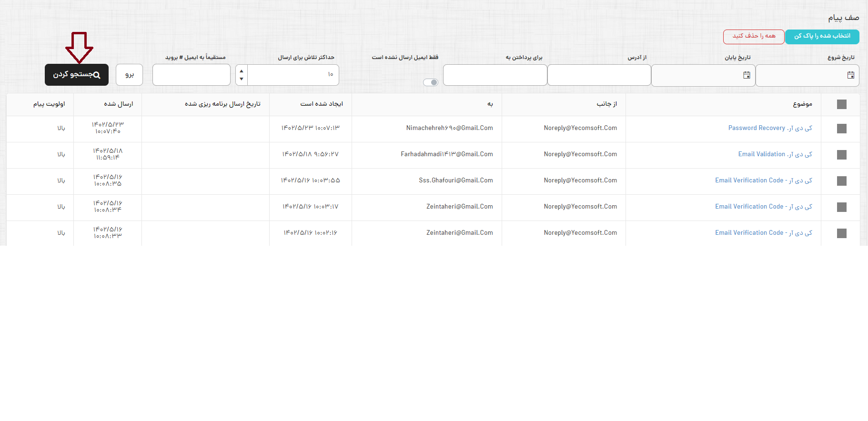The width and height of the screenshot is (868, 421).
Task: Click the search button with magnifier icon
Action: tap(77, 75)
